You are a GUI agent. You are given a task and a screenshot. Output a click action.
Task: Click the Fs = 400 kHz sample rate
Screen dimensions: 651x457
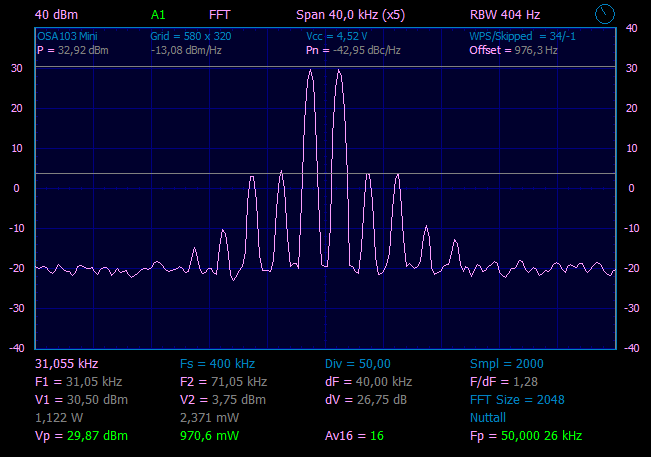coord(217,363)
